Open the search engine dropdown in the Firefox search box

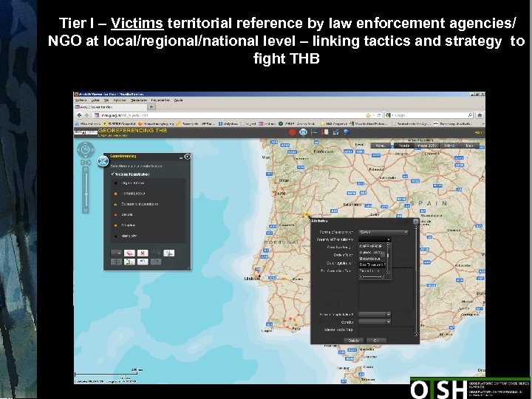point(389,115)
